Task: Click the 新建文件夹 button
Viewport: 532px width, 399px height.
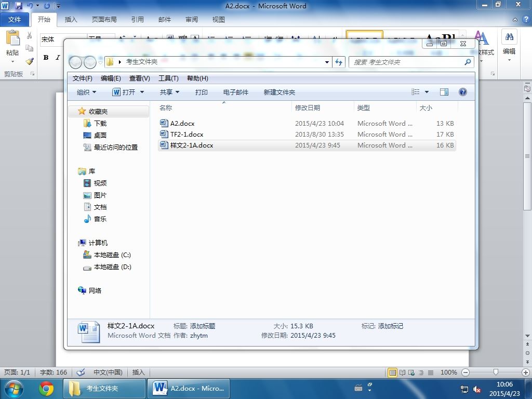Action: click(x=279, y=92)
